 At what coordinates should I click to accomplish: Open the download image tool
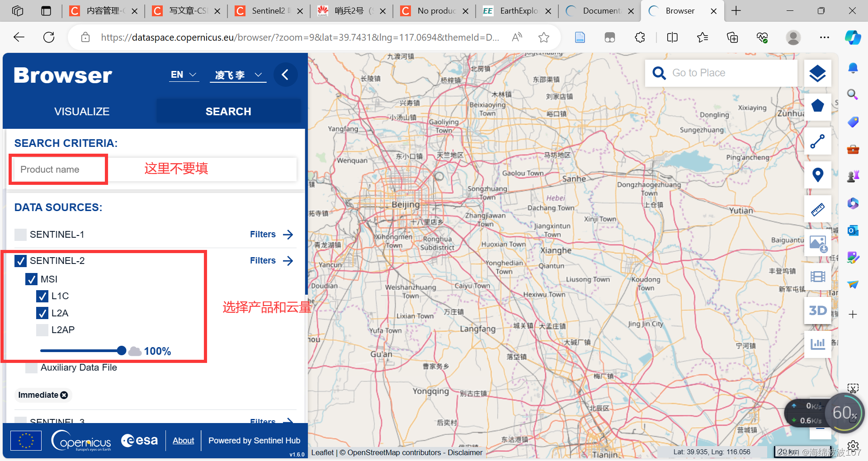click(817, 243)
